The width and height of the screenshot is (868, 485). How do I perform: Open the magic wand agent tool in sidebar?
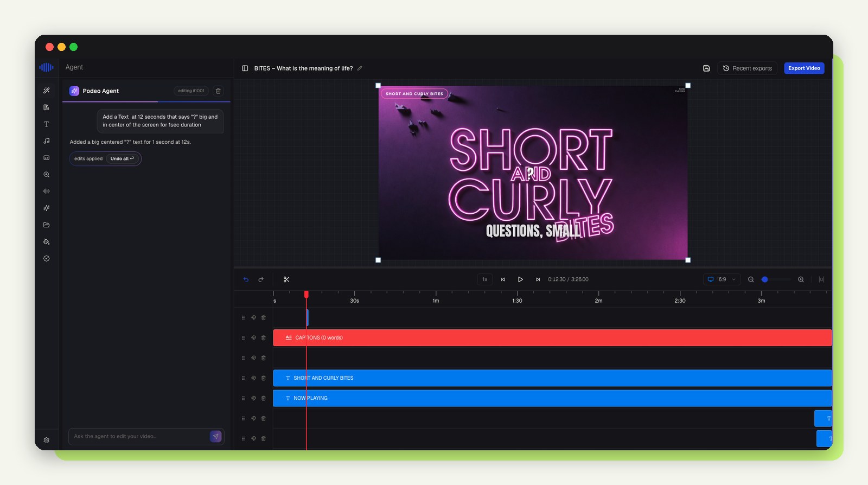47,91
